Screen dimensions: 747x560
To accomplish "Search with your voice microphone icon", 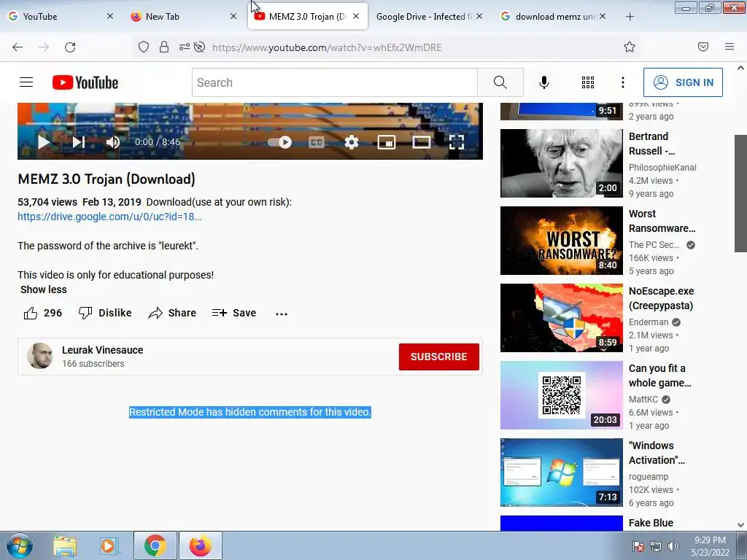I will [544, 82].
